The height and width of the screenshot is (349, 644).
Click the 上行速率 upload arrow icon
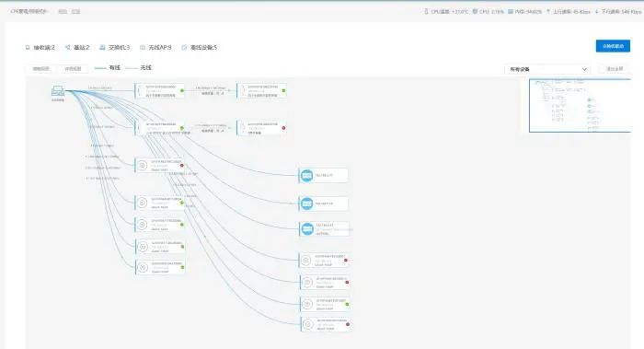pyautogui.click(x=548, y=11)
